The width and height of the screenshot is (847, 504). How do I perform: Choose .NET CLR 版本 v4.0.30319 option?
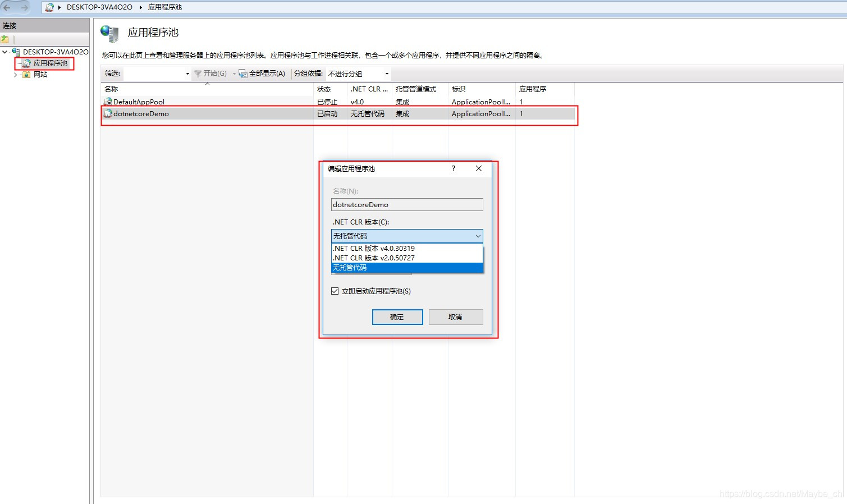[407, 248]
